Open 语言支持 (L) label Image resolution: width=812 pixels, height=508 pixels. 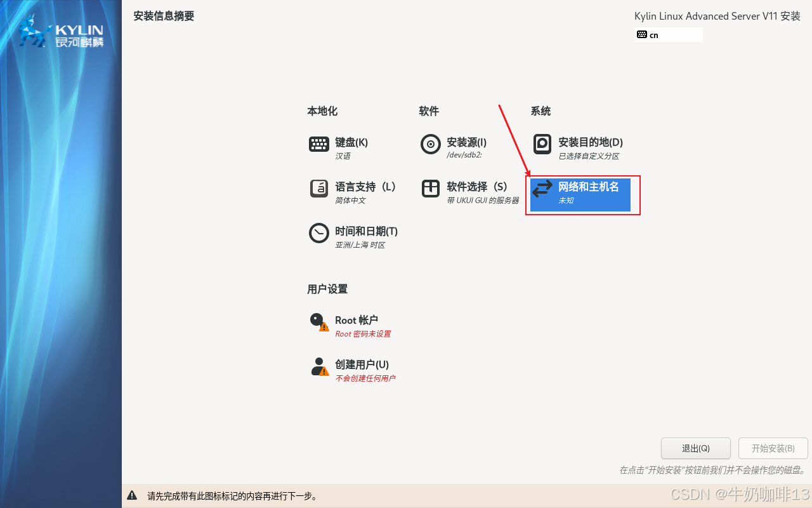[x=365, y=187]
